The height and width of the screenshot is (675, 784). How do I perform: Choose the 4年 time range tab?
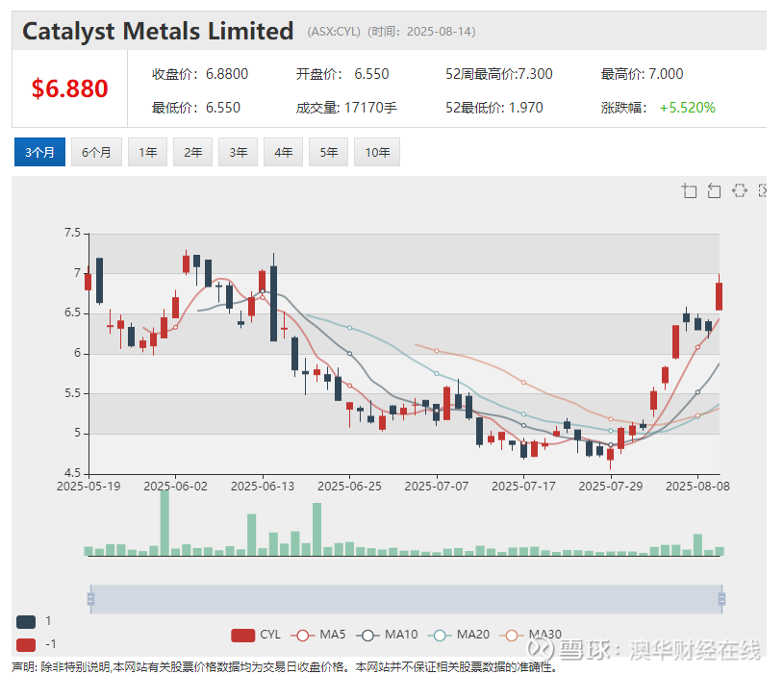[283, 152]
